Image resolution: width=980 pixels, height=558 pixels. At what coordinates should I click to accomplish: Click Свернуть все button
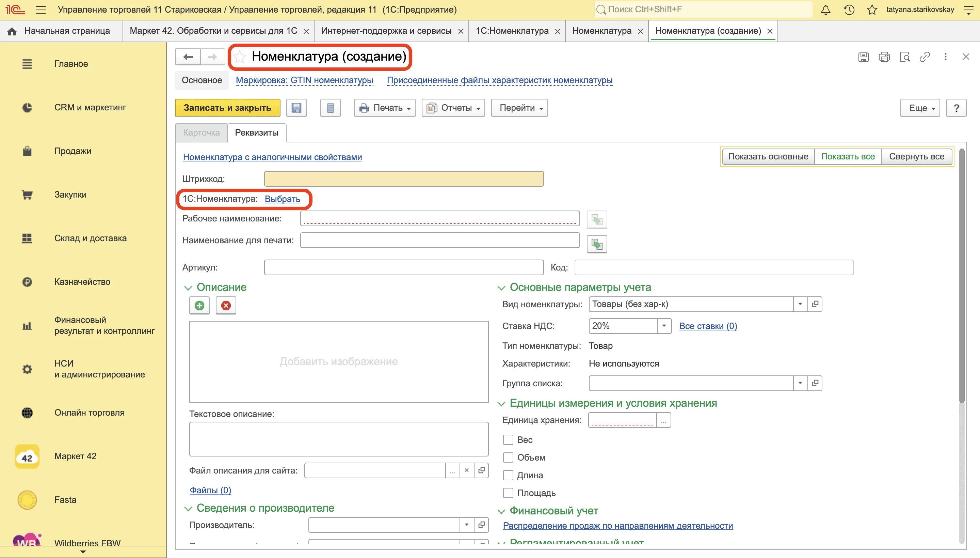[x=916, y=156]
